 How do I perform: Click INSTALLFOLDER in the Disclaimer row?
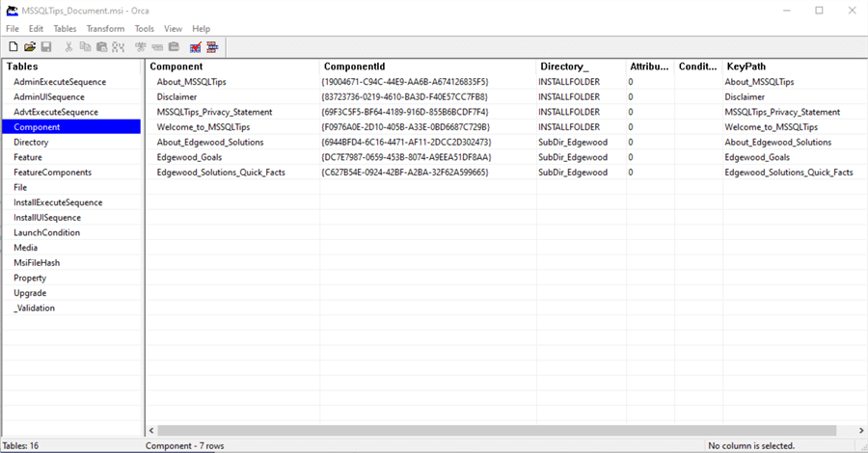(x=569, y=96)
